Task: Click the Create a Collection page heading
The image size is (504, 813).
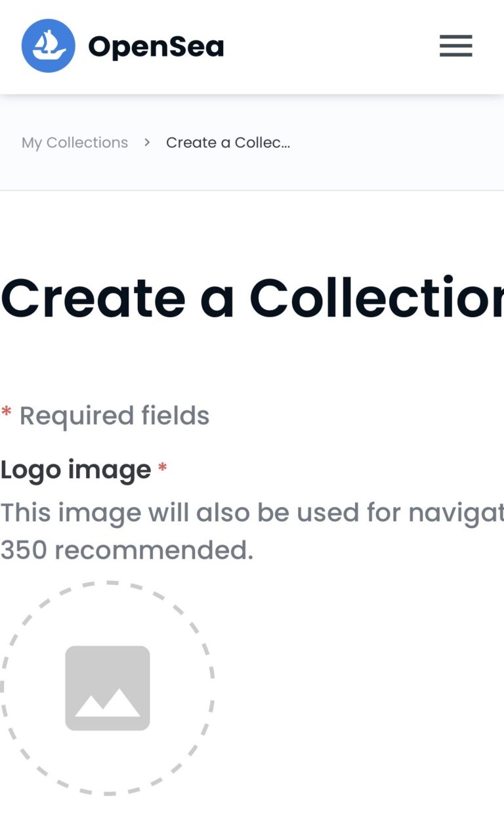Action: click(252, 298)
